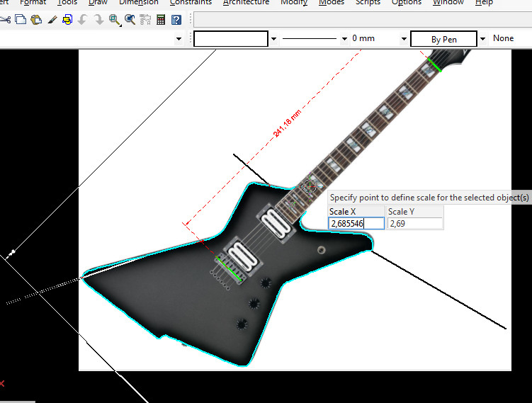Open the Modify menu
The height and width of the screenshot is (403, 532).
coord(294,3)
